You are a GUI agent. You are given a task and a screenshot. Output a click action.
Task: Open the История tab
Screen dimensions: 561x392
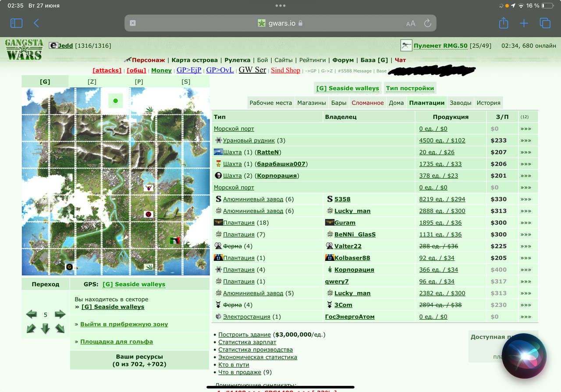[x=488, y=103]
